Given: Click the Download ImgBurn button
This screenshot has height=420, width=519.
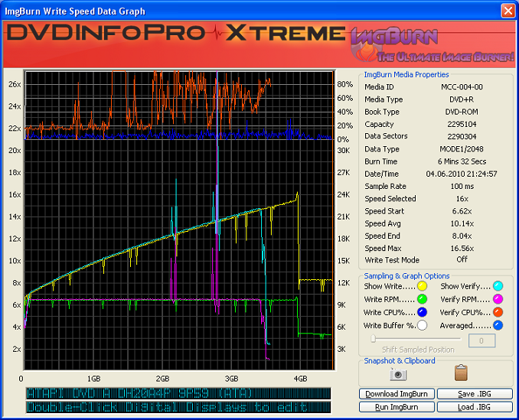Looking at the screenshot, I should coord(397,394).
